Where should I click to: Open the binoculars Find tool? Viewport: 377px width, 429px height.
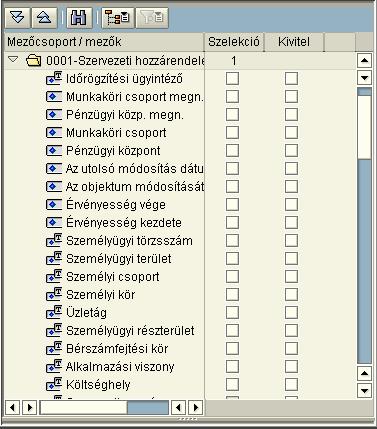pos(79,18)
